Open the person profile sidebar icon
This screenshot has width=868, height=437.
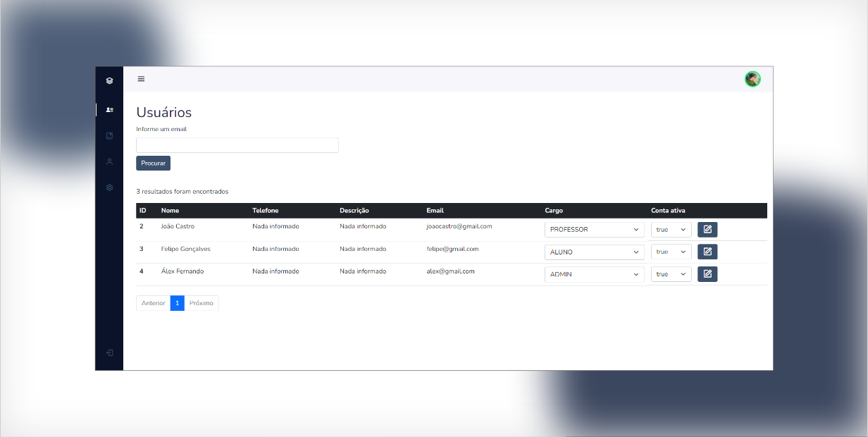pyautogui.click(x=109, y=161)
